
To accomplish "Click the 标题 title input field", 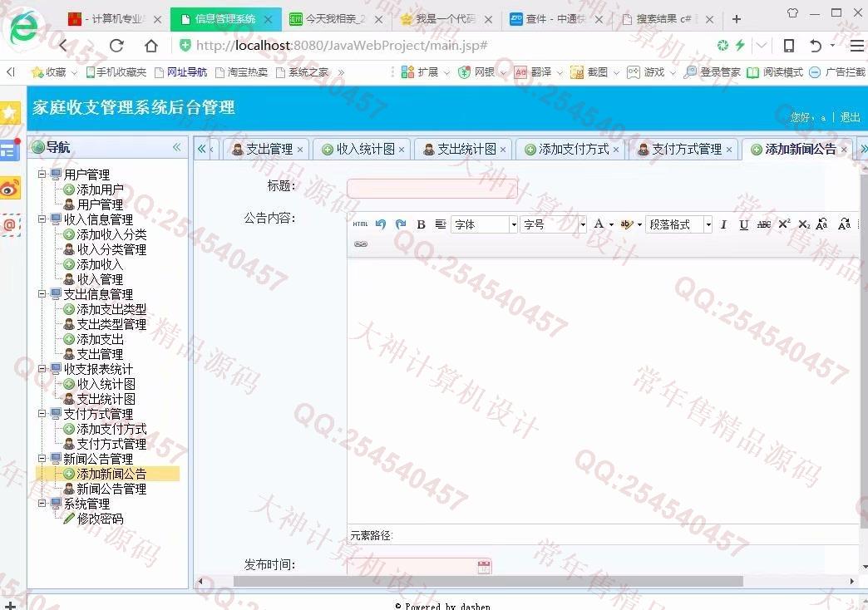I will (x=432, y=188).
